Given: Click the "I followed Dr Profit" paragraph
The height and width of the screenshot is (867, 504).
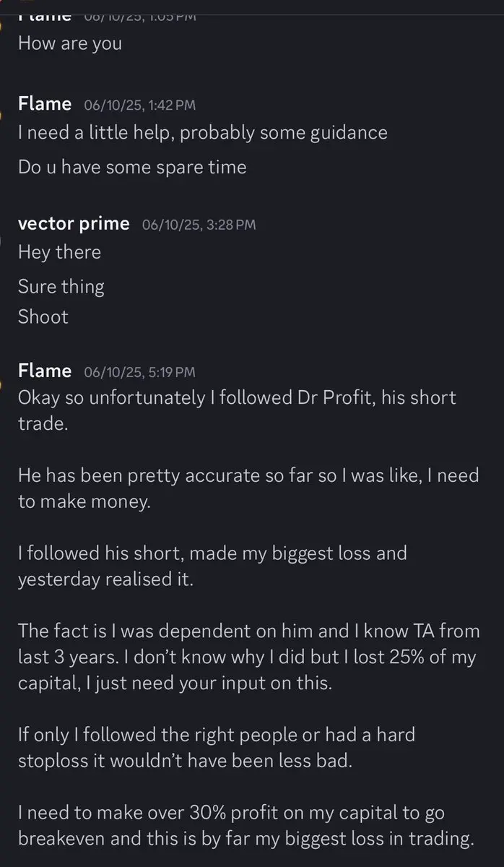Looking at the screenshot, I should [x=237, y=410].
